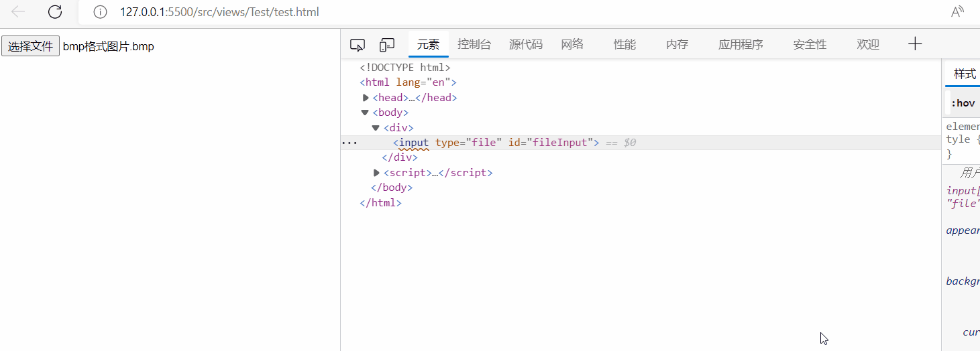Open the 源代码 tab
Screen dimensions: 980x351
coord(526,45)
